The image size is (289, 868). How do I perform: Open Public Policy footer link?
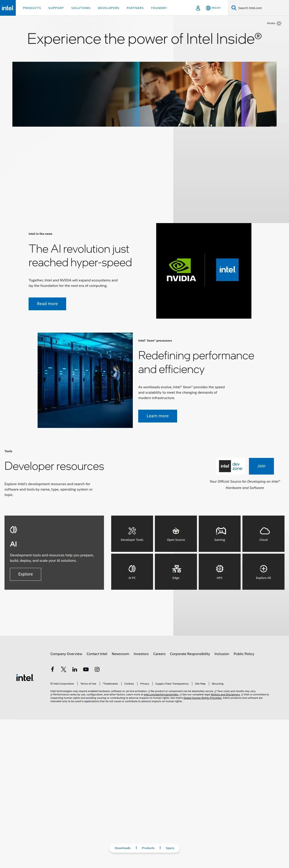[244, 654]
